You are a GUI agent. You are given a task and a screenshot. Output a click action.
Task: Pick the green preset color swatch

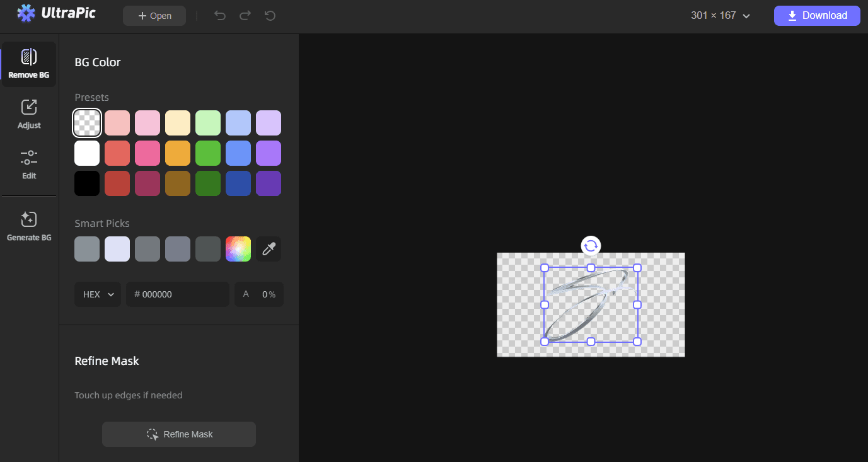(208, 153)
